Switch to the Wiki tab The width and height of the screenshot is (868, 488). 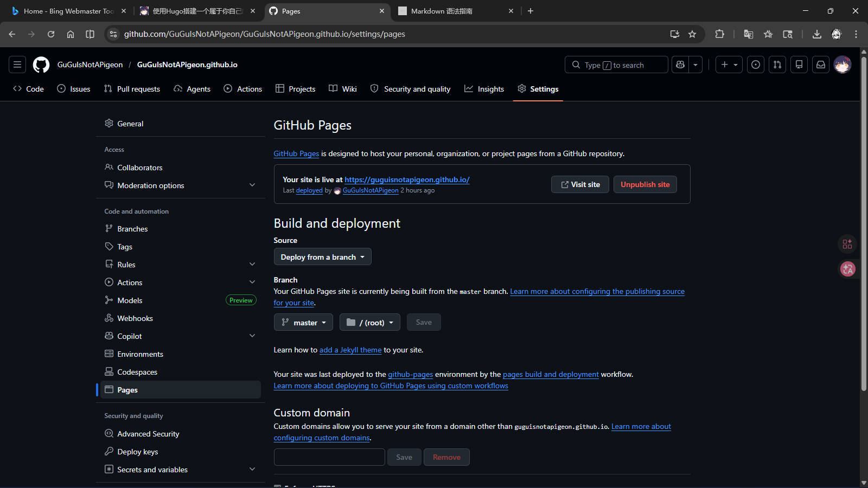click(x=343, y=89)
